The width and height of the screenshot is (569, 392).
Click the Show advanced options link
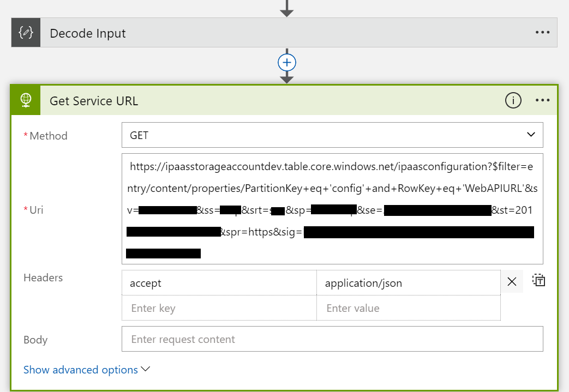pos(81,370)
